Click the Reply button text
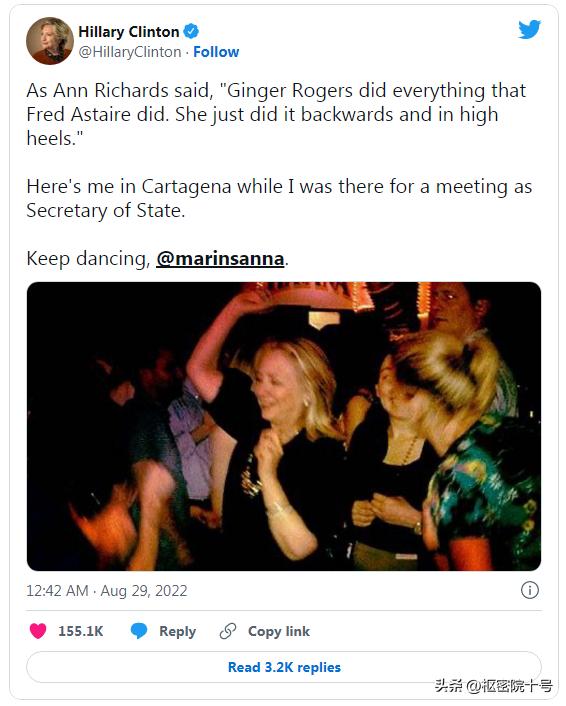 177,631
